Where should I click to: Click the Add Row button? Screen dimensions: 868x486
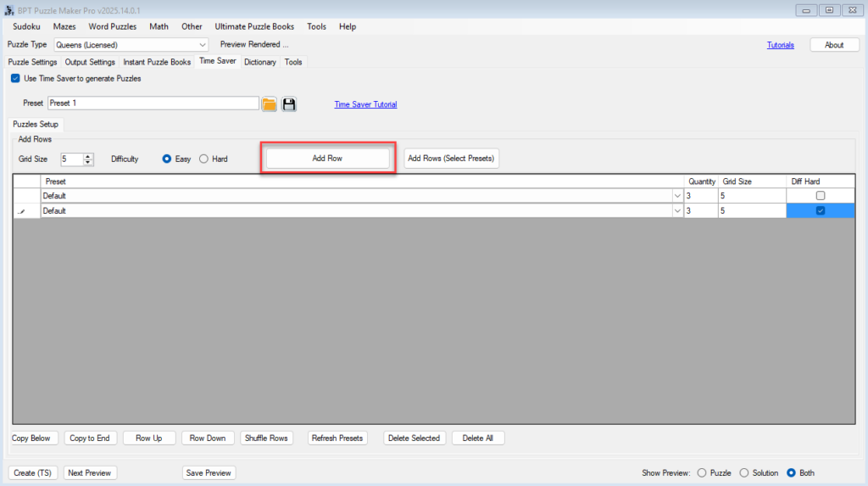[x=327, y=159]
